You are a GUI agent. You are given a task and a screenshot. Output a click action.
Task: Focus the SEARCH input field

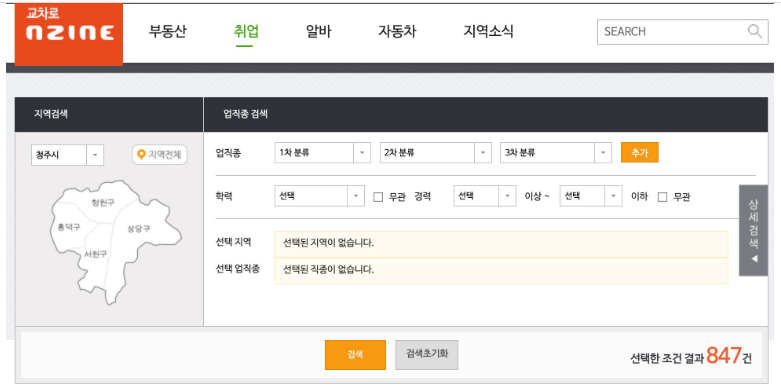click(x=674, y=31)
